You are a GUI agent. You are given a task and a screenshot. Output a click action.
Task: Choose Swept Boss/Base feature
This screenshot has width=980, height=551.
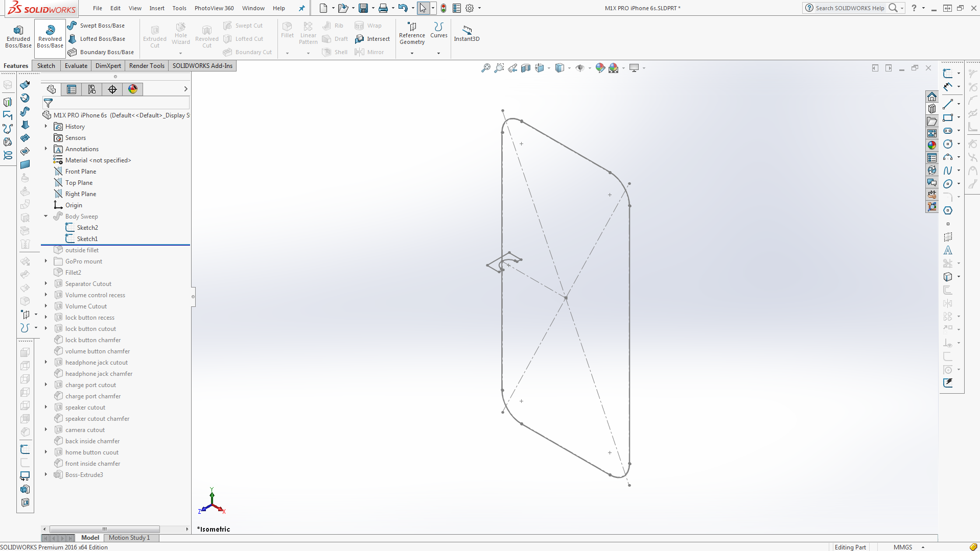(x=96, y=26)
